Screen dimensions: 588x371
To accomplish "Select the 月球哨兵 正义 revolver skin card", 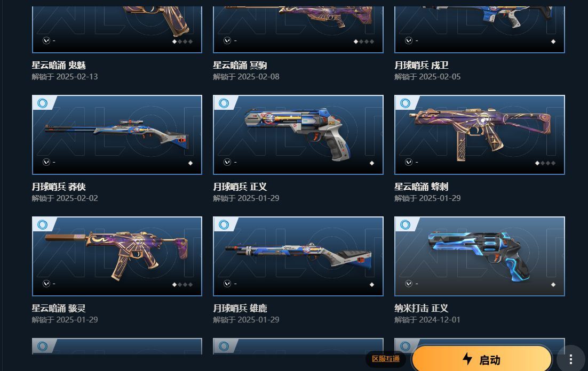I will coord(298,135).
